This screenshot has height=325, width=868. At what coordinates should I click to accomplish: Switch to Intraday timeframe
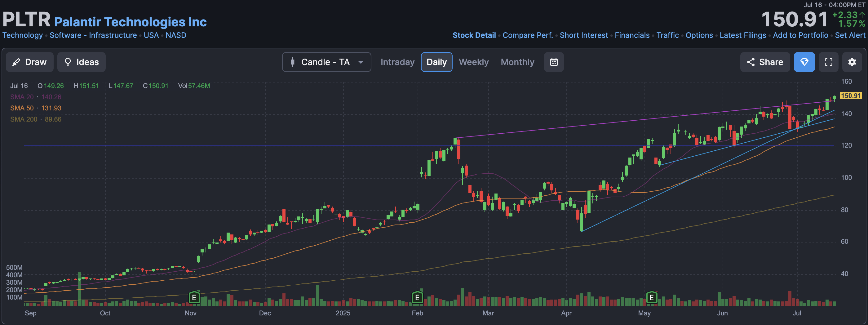[x=397, y=62]
